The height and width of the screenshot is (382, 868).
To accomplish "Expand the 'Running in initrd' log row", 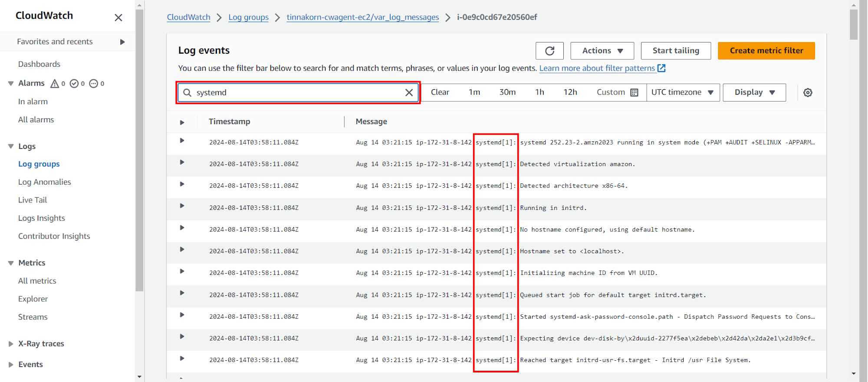I will [x=182, y=206].
